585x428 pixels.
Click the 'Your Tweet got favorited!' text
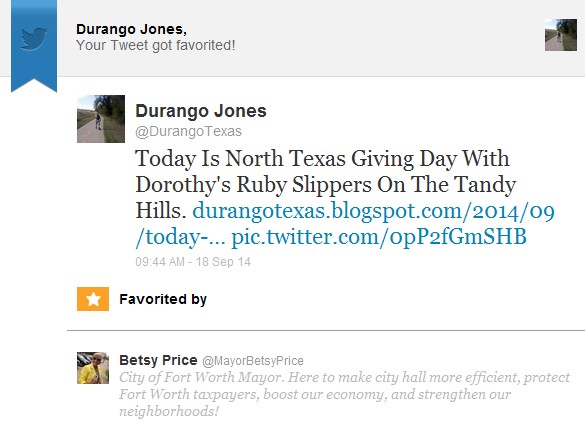pyautogui.click(x=156, y=45)
